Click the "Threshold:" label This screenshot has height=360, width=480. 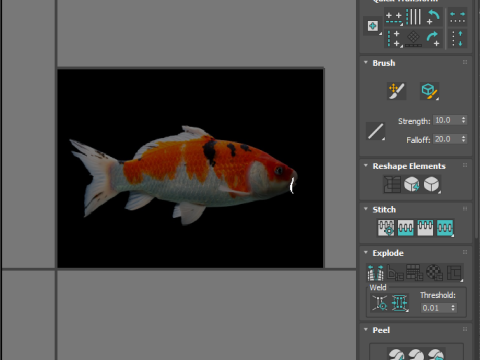(438, 295)
